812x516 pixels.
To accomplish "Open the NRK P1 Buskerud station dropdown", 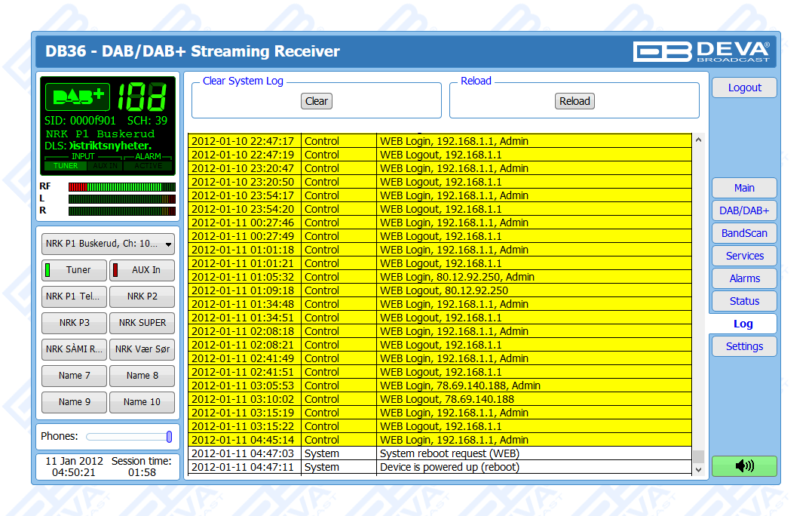I will click(x=108, y=244).
